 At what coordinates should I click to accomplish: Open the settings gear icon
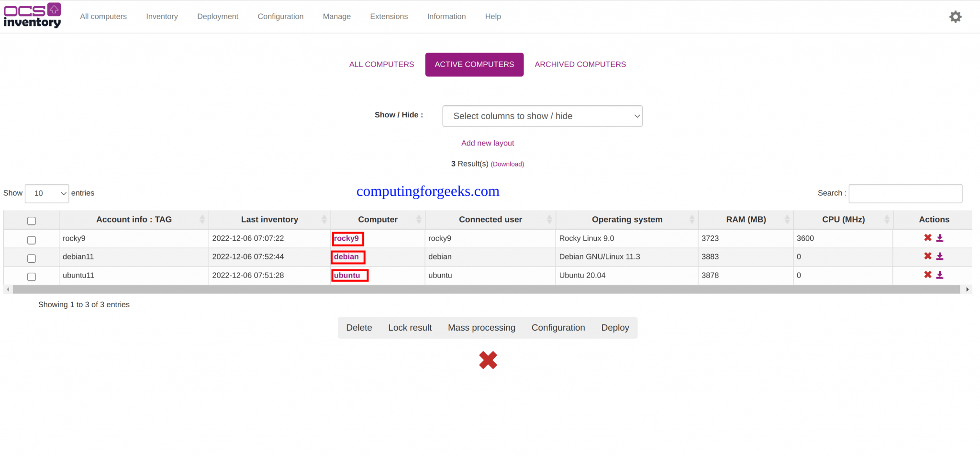955,17
